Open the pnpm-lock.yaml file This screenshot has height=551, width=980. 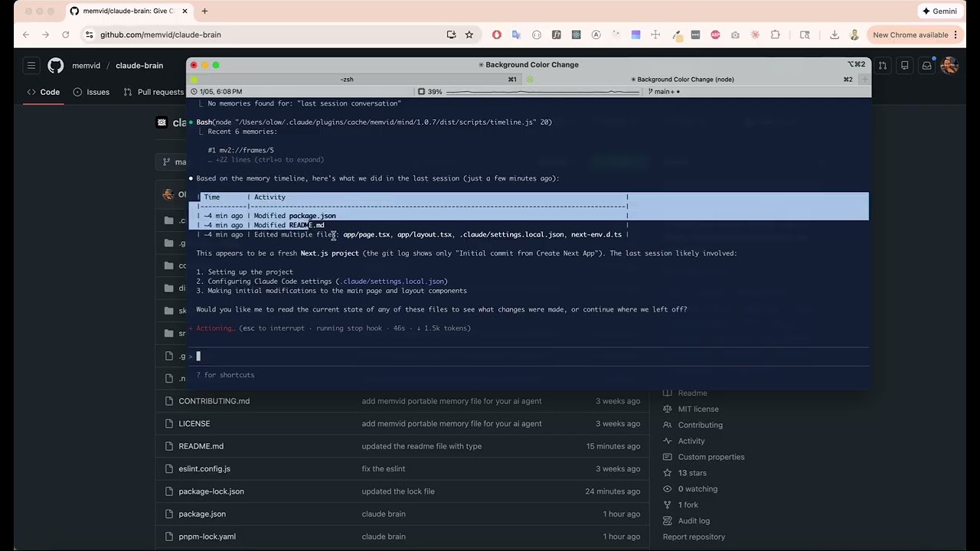pos(207,536)
